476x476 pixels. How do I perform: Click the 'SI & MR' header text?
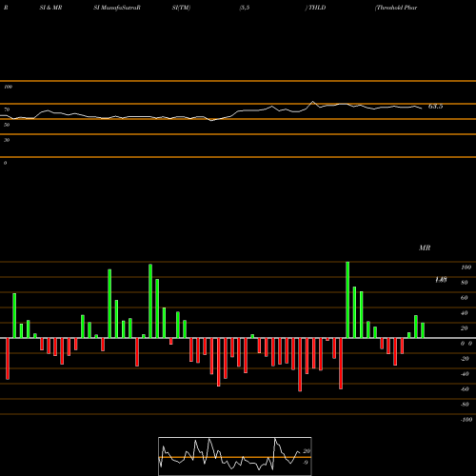coord(50,8)
